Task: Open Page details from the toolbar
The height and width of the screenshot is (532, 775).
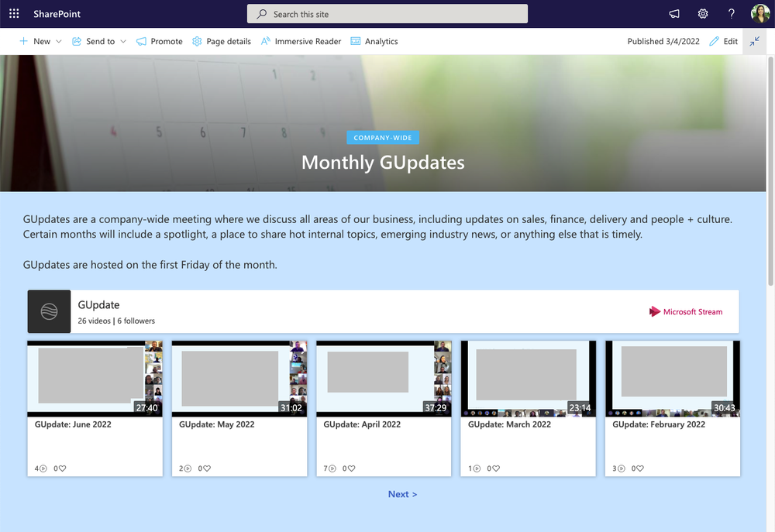Action: click(x=222, y=41)
